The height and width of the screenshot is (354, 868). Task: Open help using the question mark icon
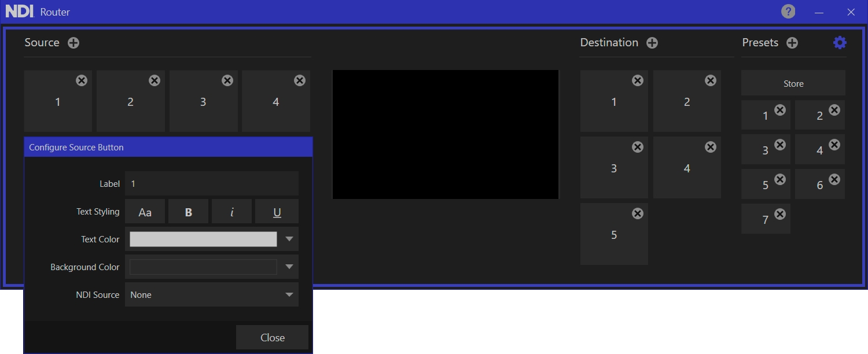coord(788,12)
